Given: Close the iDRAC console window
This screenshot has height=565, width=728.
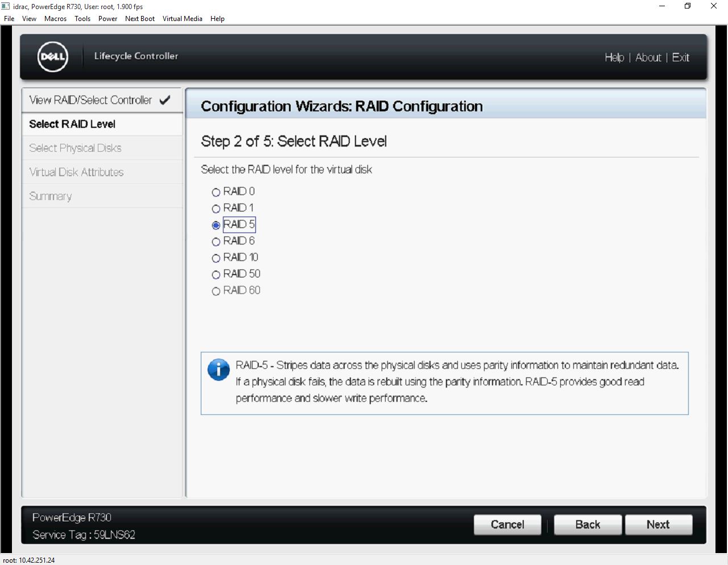Looking at the screenshot, I should tap(714, 6).
